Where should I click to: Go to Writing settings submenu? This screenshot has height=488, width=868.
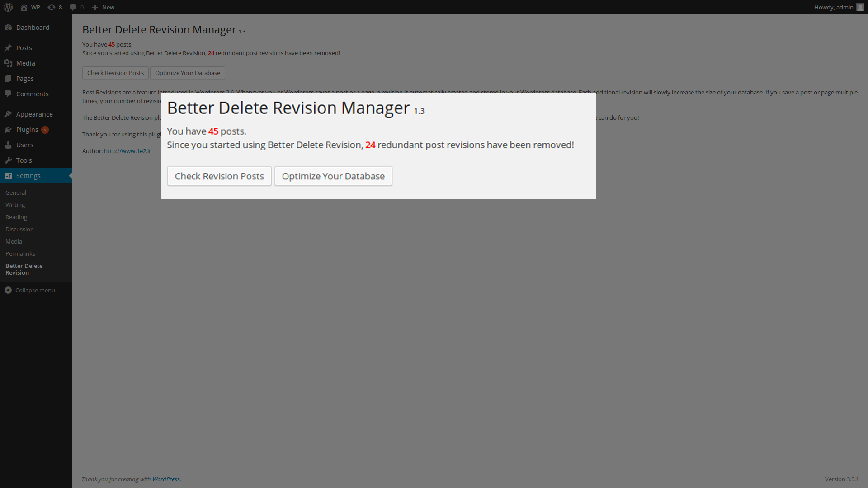coord(15,205)
